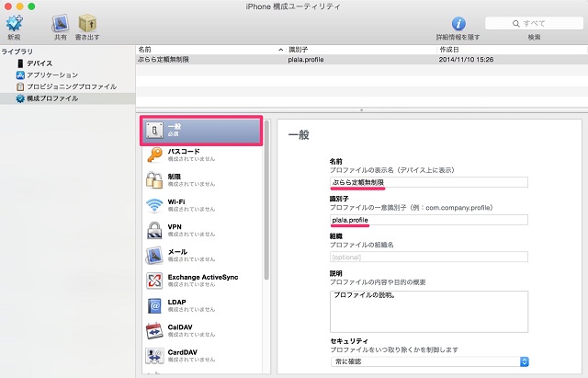Screen dimensions: 588x378
Task: Click the profile name input field
Action: coord(429,182)
